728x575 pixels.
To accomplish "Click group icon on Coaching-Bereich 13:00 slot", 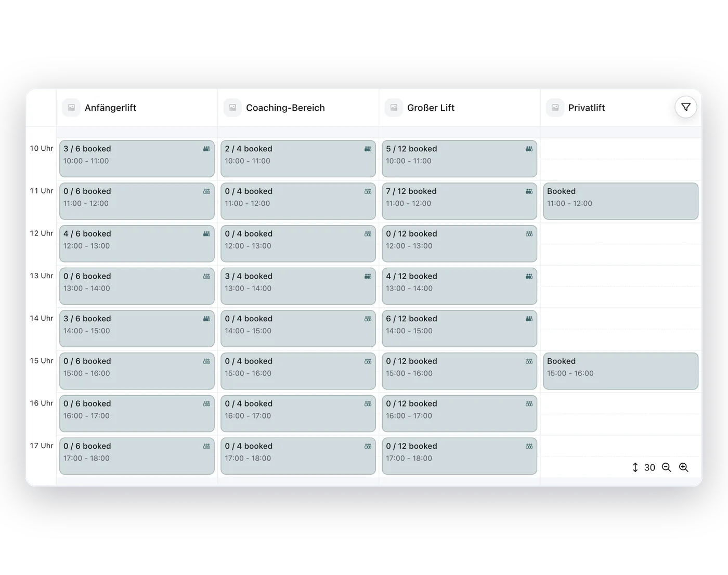I will click(368, 276).
